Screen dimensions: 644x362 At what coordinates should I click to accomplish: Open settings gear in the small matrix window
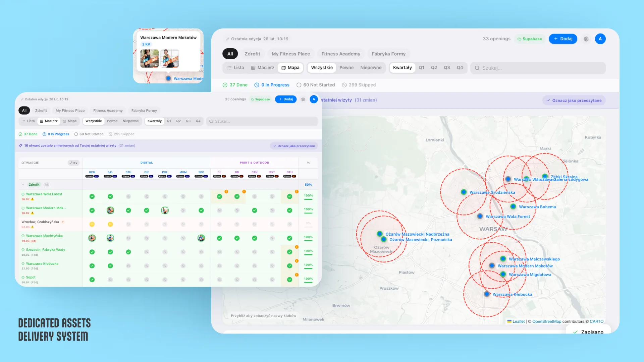(303, 99)
